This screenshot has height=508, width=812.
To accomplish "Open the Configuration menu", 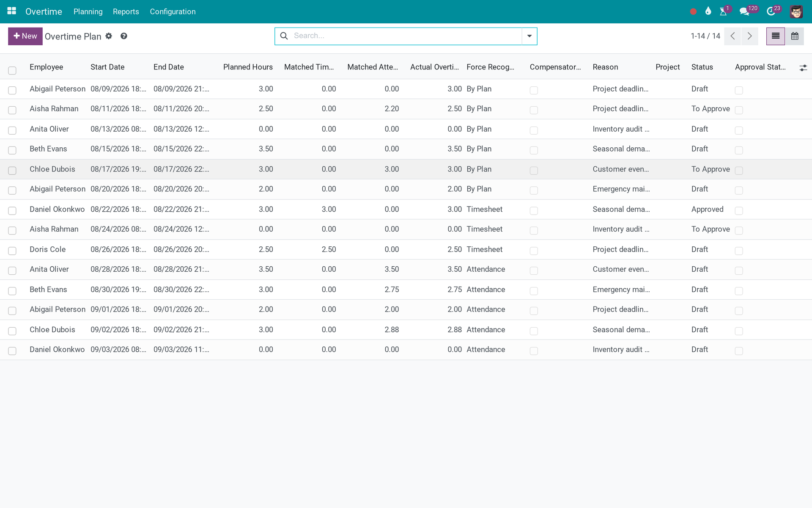I will [173, 11].
